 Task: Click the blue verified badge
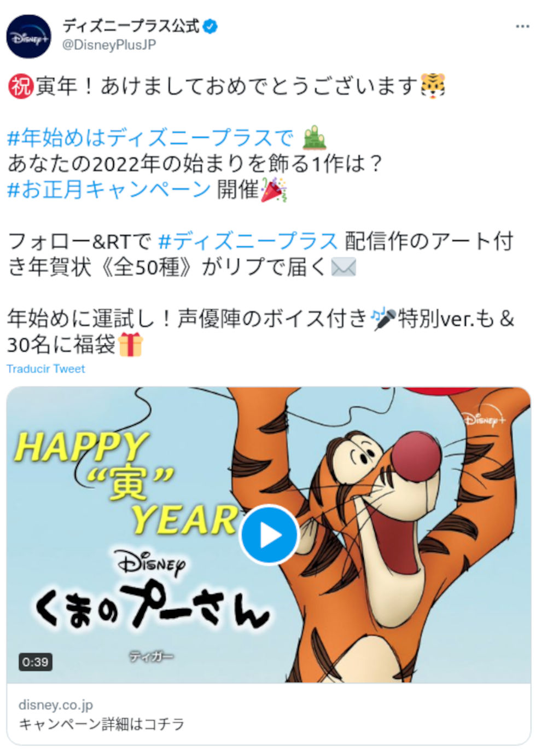pyautogui.click(x=210, y=26)
